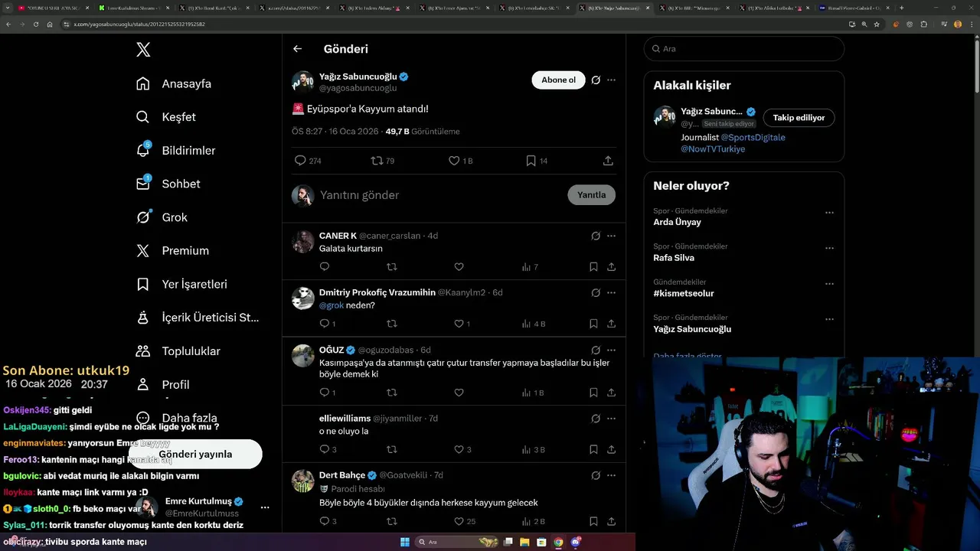Share the main Eyüpspor post
The width and height of the screenshot is (980, 551).
tap(608, 161)
